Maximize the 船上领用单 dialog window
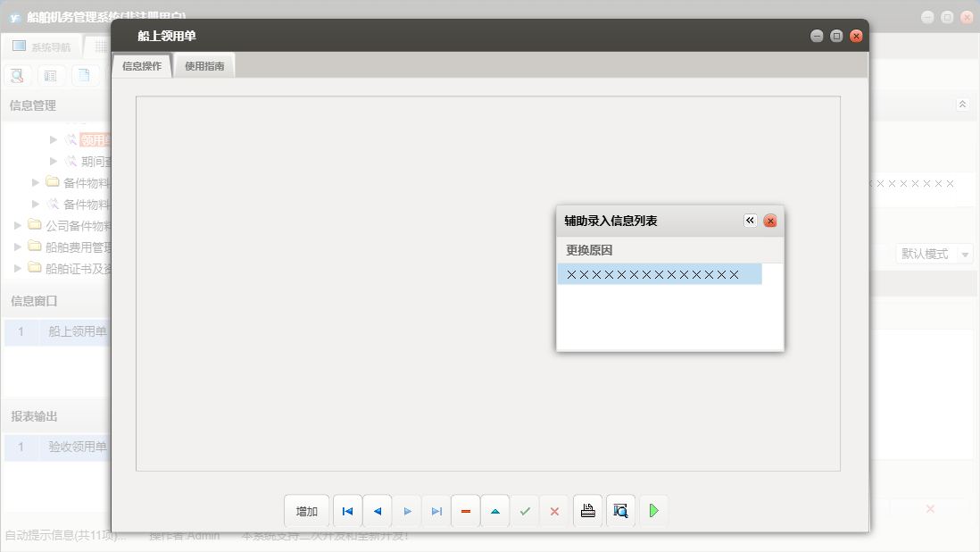 tap(836, 36)
